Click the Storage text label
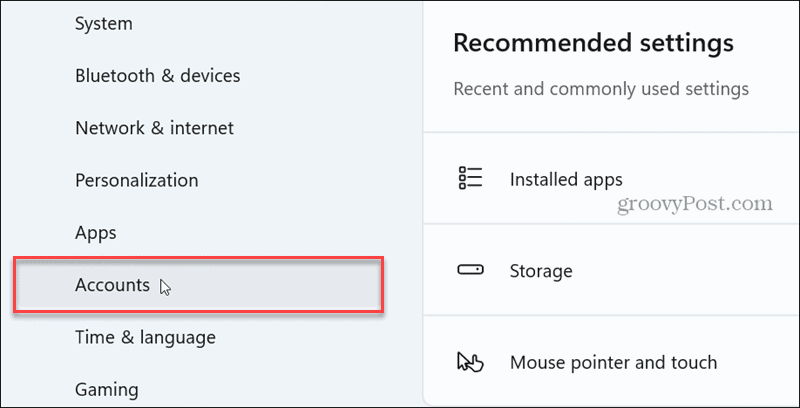The height and width of the screenshot is (408, 800). (541, 271)
